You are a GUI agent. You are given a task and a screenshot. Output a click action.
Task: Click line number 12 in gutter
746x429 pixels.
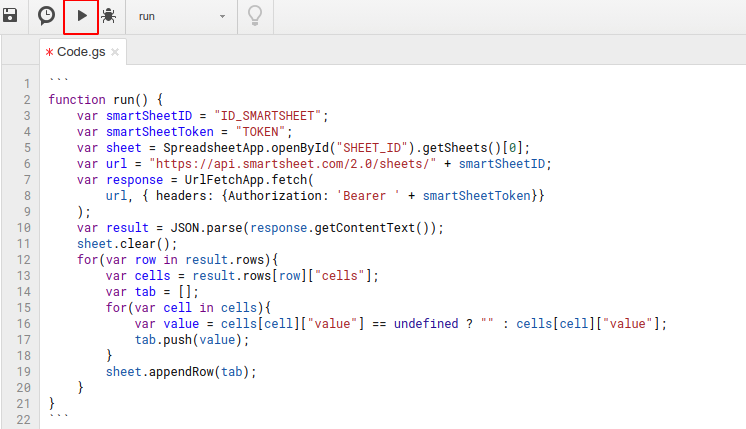coord(24,260)
